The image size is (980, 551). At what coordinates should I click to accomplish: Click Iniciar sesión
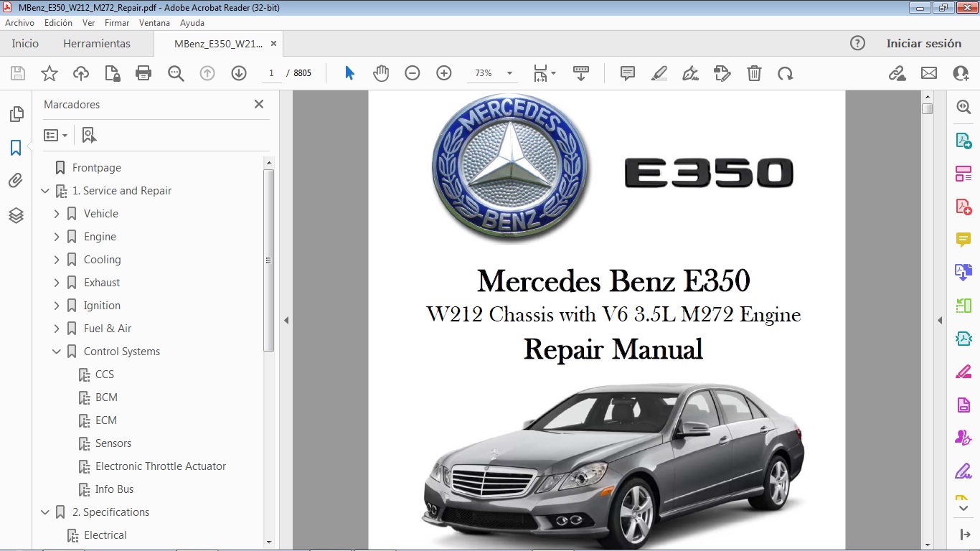pos(924,43)
